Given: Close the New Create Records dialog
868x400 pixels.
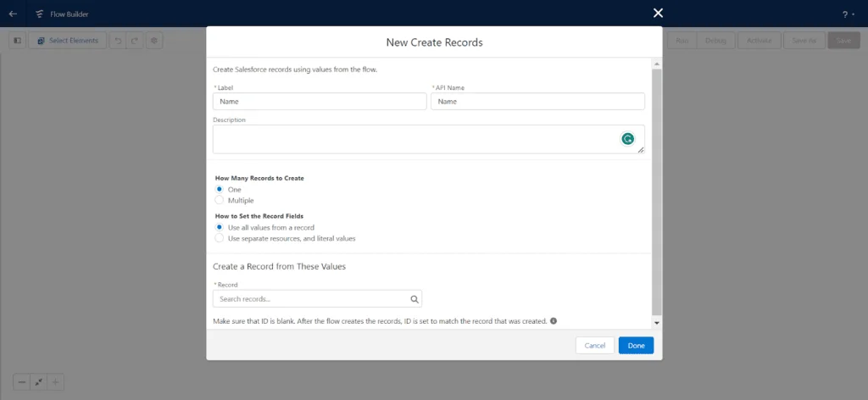Looking at the screenshot, I should pos(658,14).
